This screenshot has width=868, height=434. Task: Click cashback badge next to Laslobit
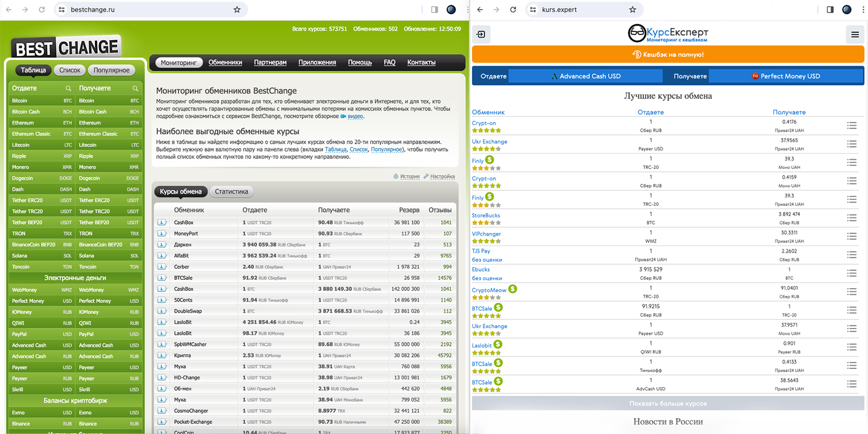(x=498, y=344)
